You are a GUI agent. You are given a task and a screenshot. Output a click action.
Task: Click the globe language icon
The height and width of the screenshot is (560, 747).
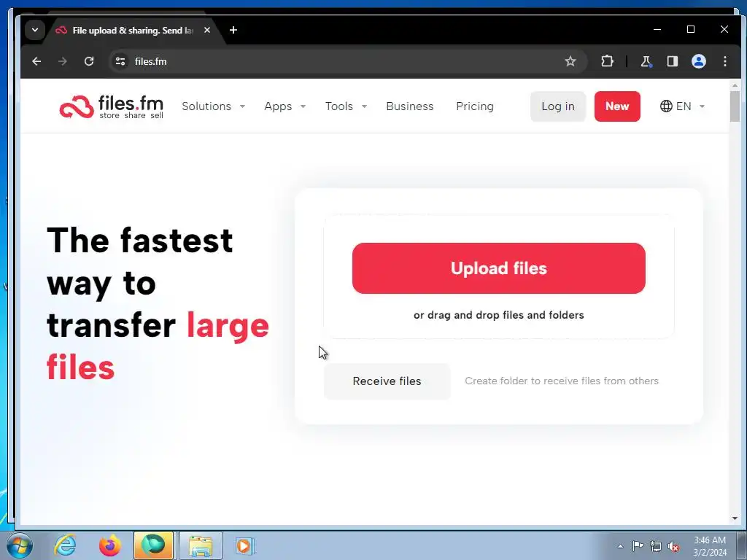pyautogui.click(x=666, y=106)
